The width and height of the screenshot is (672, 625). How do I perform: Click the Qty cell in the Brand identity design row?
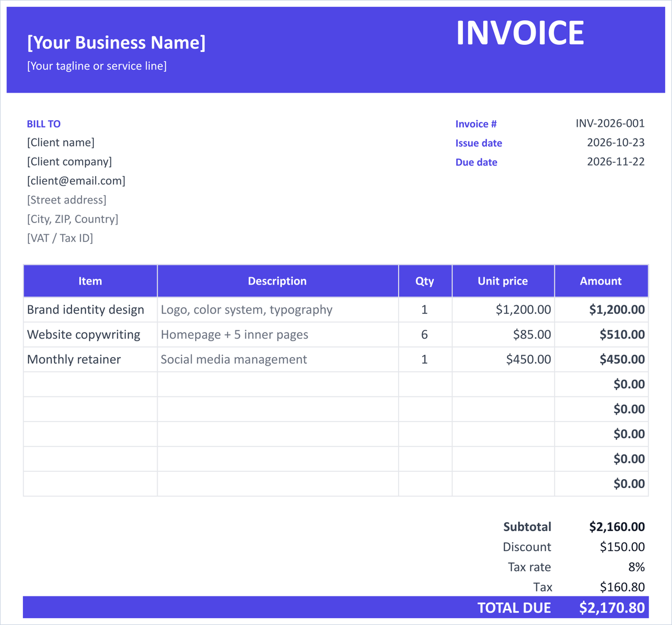click(x=425, y=310)
